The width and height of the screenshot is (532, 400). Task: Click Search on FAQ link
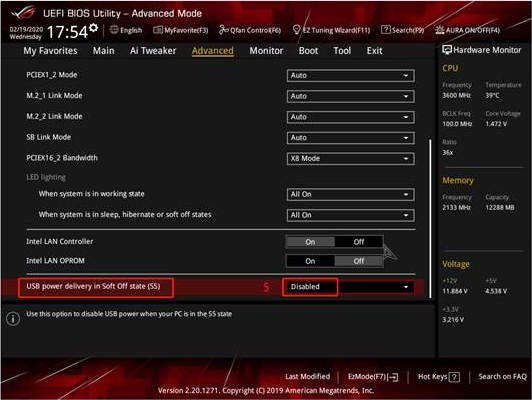[502, 377]
